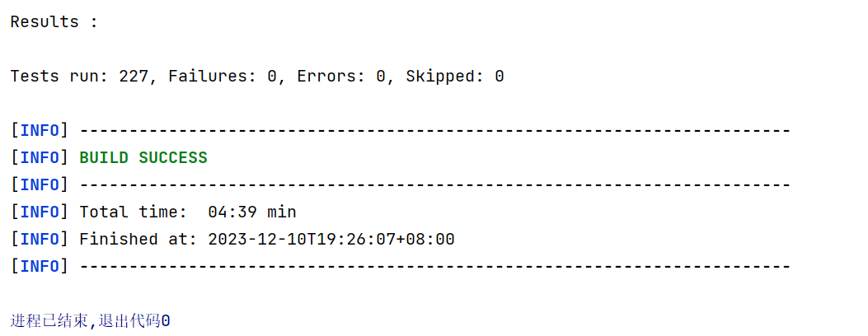Click the dashed separator above BUILD SUCCESS
Image resolution: width=868 pixels, height=336 pixels.
(434, 131)
